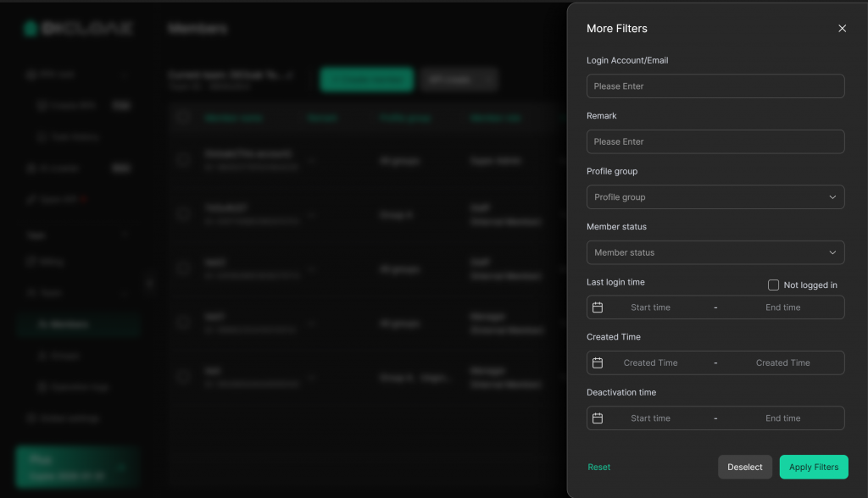Pick the Created Time start date field
This screenshot has width=868, height=498.
(x=650, y=362)
